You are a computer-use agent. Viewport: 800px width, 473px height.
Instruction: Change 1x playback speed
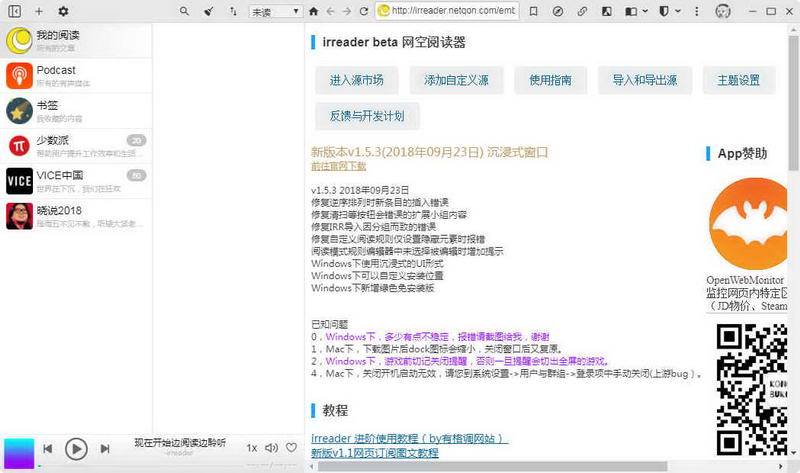click(252, 448)
